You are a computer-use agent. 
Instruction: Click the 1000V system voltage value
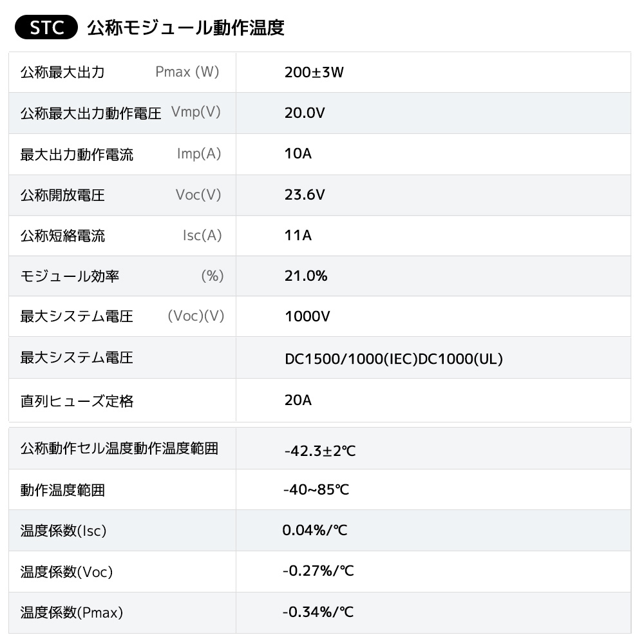click(x=307, y=317)
